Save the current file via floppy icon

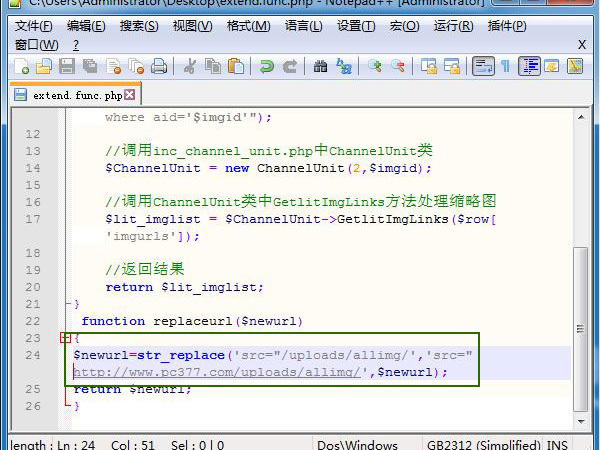pyautogui.click(x=67, y=66)
